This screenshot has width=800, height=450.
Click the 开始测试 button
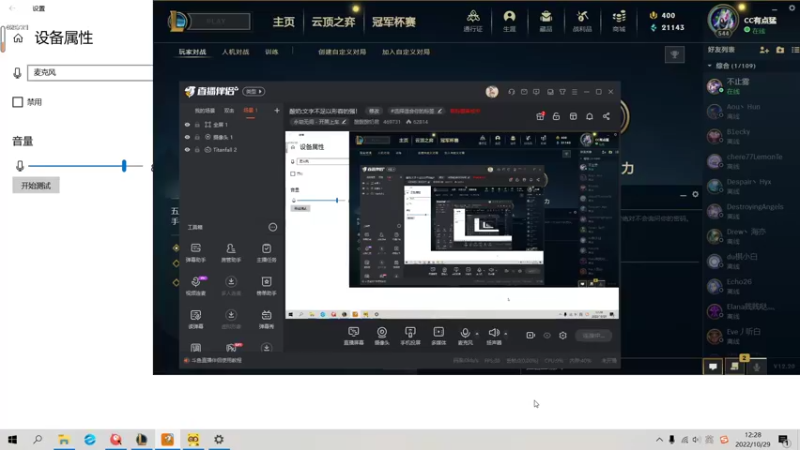(x=36, y=185)
